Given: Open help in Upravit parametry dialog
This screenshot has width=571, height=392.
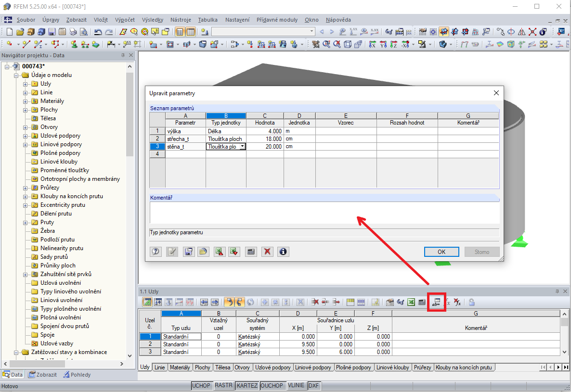Looking at the screenshot, I should (156, 252).
